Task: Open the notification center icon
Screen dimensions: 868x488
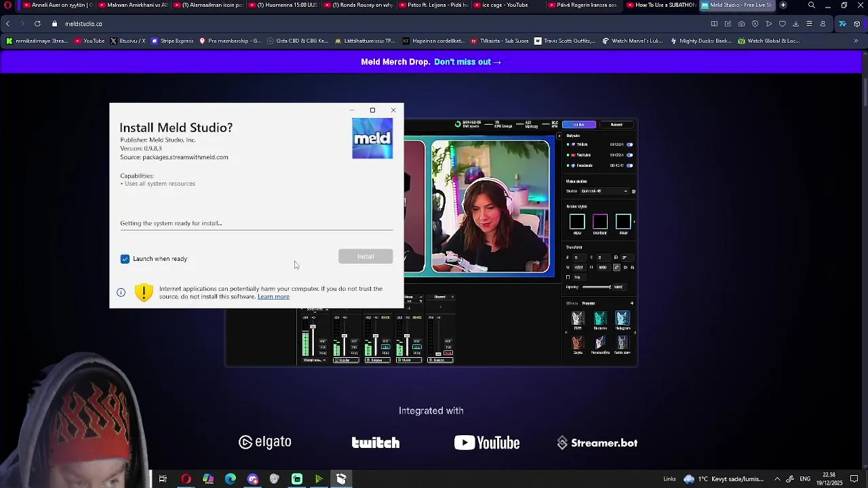Action: coord(854,479)
